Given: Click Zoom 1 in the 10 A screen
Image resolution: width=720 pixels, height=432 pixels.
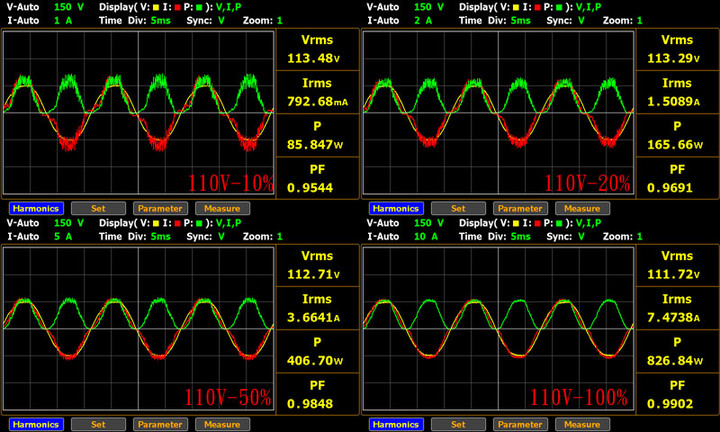Looking at the screenshot, I should 640,236.
